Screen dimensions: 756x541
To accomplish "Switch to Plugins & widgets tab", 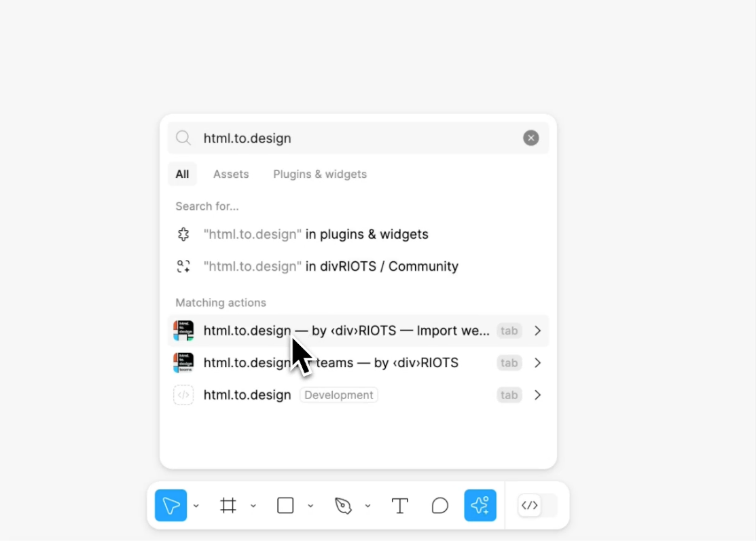I will point(320,174).
